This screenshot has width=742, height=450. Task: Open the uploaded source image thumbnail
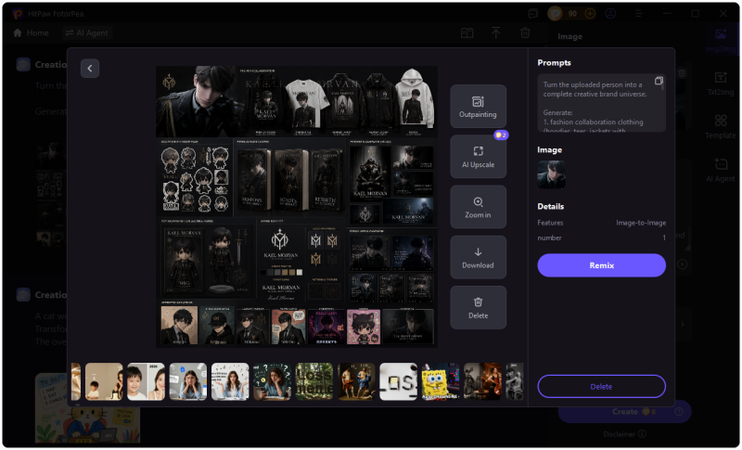[551, 174]
